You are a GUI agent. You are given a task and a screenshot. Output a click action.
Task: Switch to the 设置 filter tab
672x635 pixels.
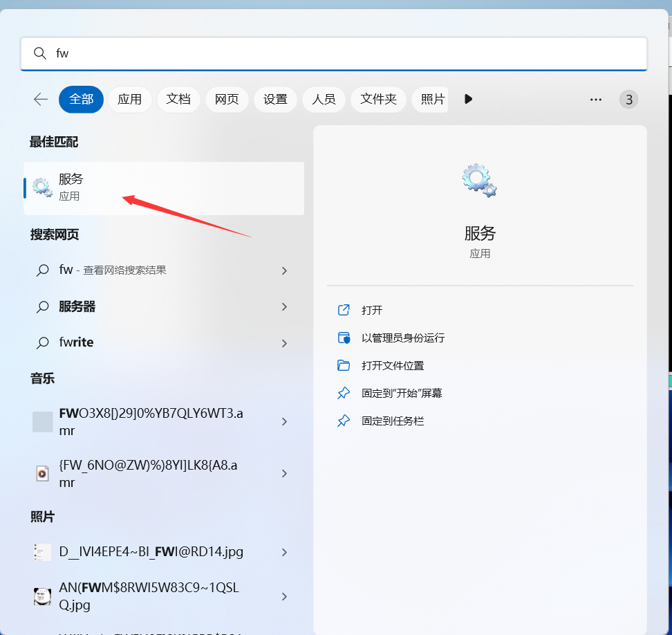coord(275,100)
